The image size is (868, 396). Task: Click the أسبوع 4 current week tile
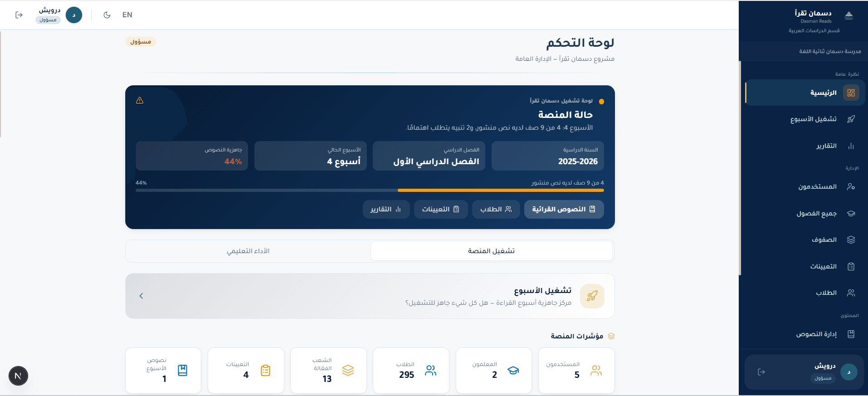311,156
